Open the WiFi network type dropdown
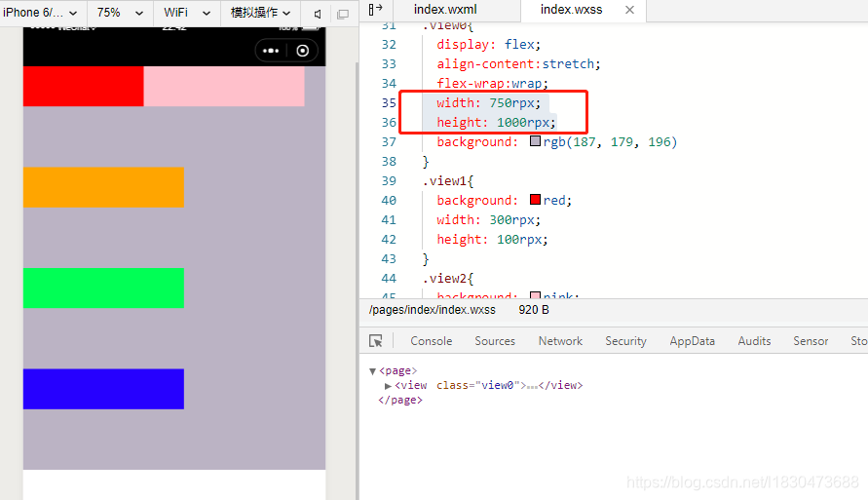The image size is (868, 500). point(186,12)
